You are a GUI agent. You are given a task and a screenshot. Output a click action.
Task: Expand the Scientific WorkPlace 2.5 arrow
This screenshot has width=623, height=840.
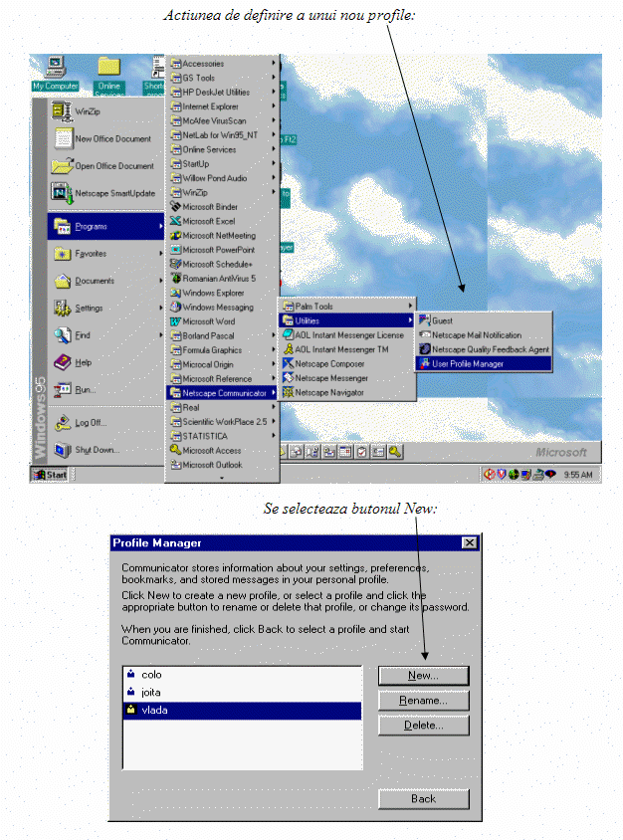pyautogui.click(x=274, y=422)
